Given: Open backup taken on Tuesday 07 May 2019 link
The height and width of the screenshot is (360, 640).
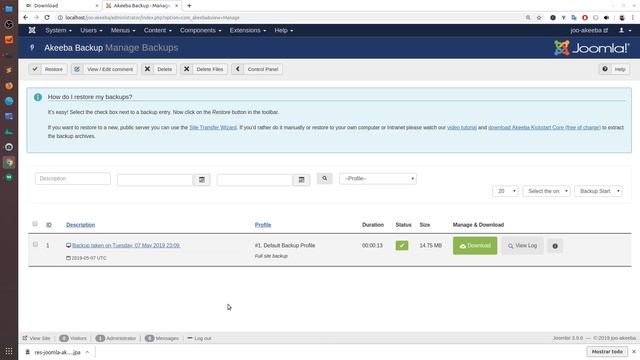Looking at the screenshot, I should point(126,245).
